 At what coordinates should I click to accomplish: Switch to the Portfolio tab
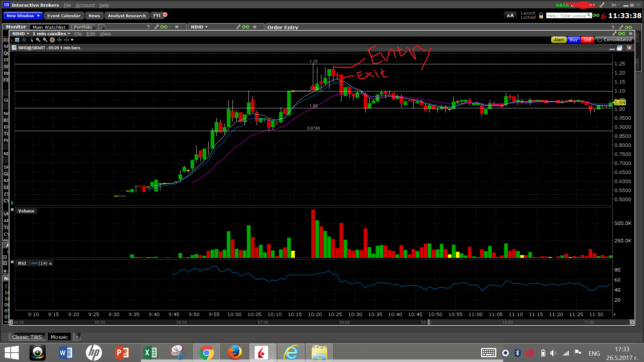[83, 27]
